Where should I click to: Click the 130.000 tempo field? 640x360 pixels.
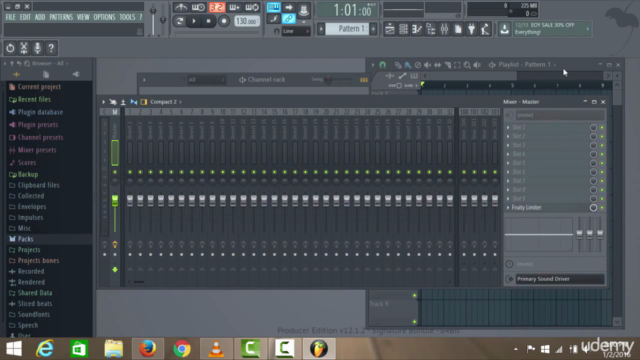click(x=247, y=21)
